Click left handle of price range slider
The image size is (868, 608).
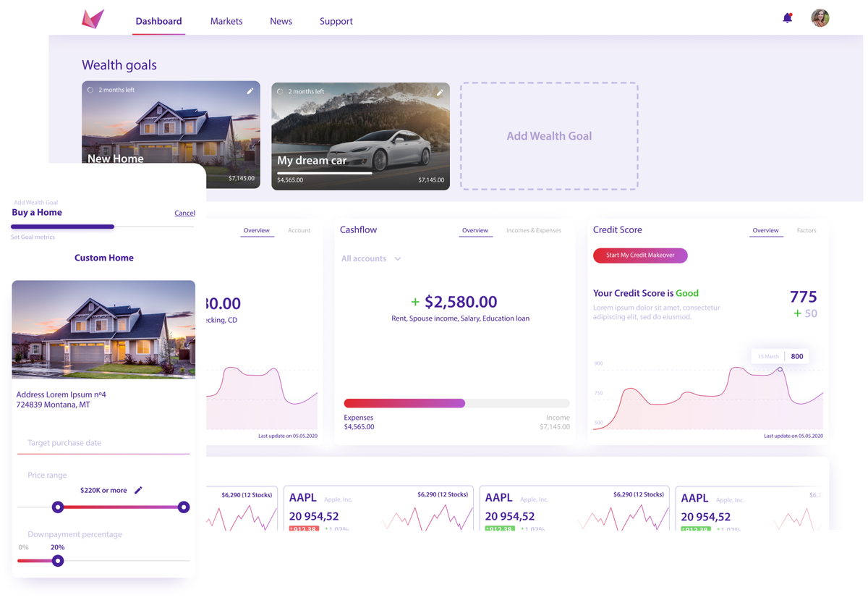(x=58, y=507)
